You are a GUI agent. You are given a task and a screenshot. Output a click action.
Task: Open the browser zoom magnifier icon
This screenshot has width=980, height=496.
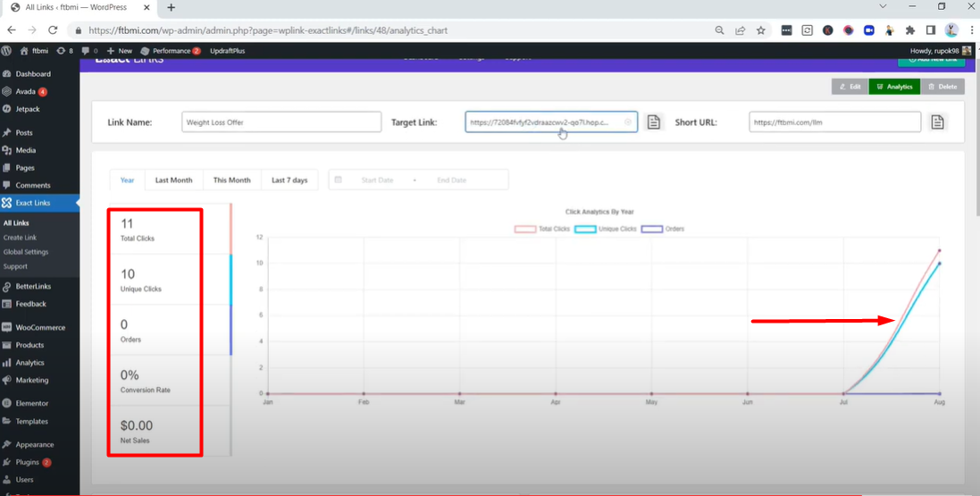tap(719, 30)
